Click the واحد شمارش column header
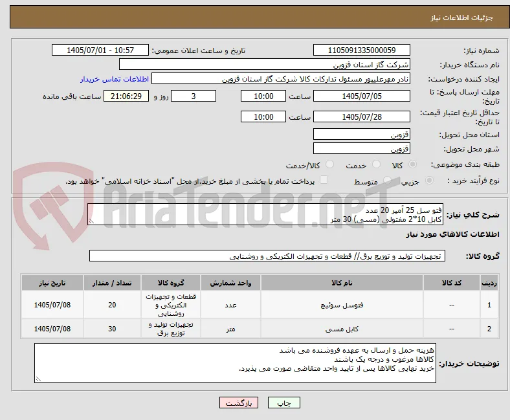Image resolution: width=510 pixels, height=420 pixels. (230, 283)
